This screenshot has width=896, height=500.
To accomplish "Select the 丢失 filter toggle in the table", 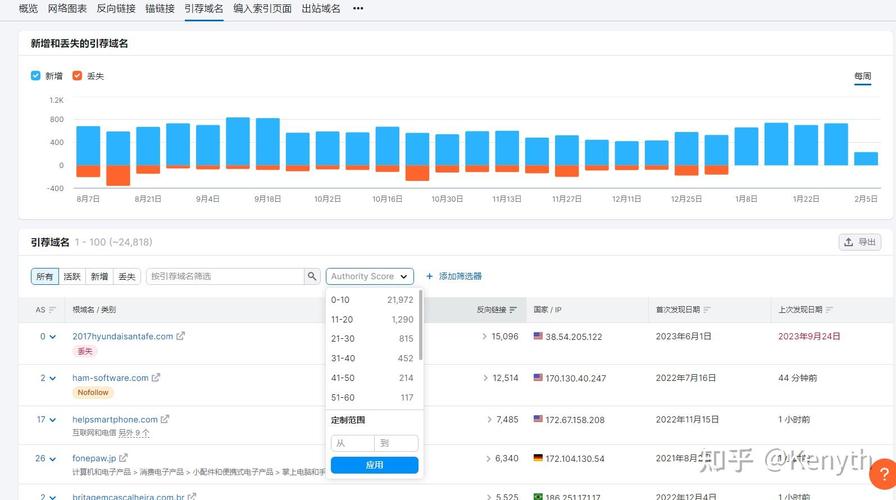I will tap(127, 277).
